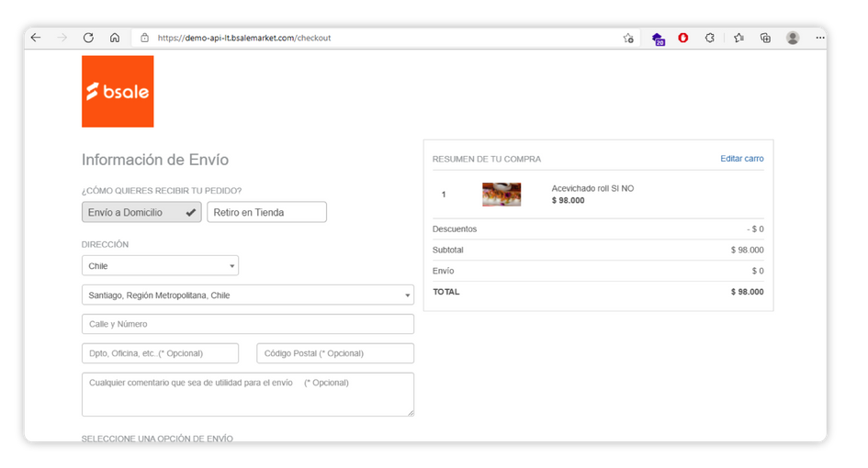Open the Collections panel
This screenshot has width=868, height=468.
pos(765,38)
